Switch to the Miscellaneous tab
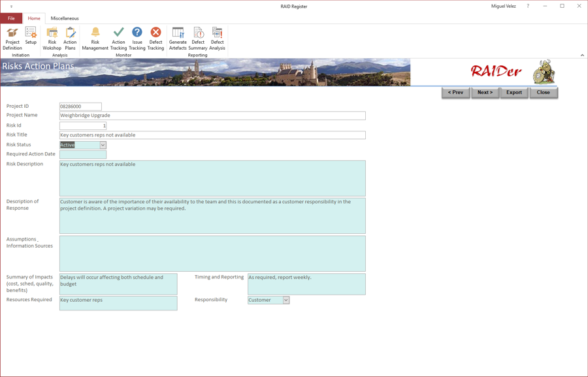Viewport: 588px width, 377px height. (65, 18)
